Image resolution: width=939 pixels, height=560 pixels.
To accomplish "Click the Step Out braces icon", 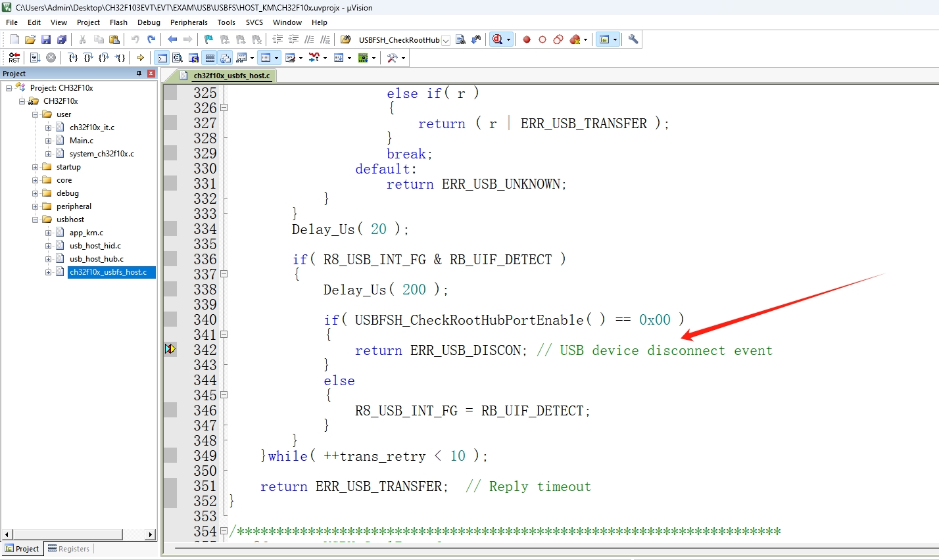I will point(104,58).
